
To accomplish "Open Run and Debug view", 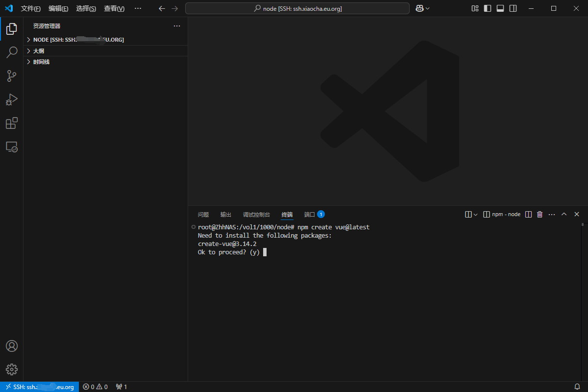I will tap(12, 100).
